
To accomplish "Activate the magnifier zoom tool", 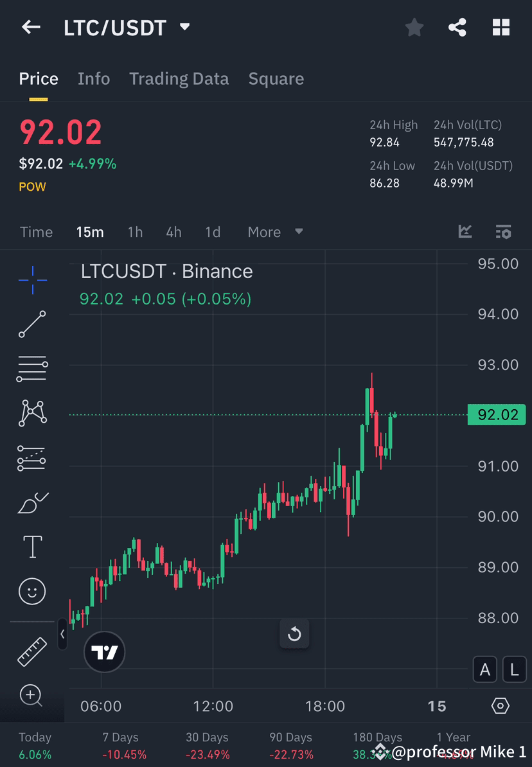I will point(32,696).
